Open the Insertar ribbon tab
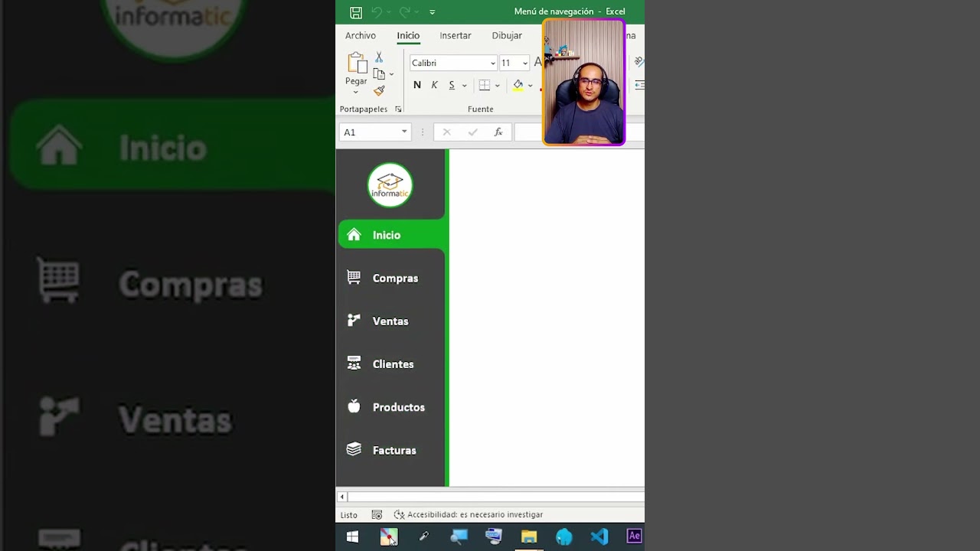Screen dimensions: 980x551 456,35
